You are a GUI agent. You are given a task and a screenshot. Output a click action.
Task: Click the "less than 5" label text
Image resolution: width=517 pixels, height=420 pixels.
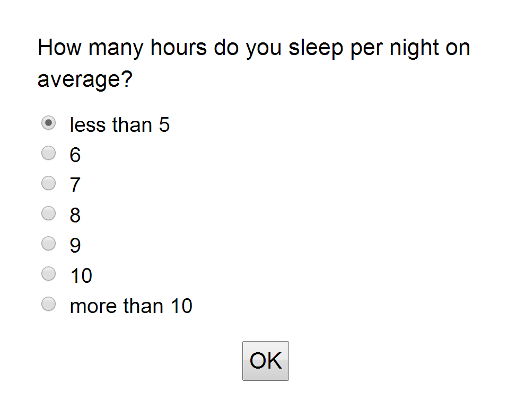point(119,124)
